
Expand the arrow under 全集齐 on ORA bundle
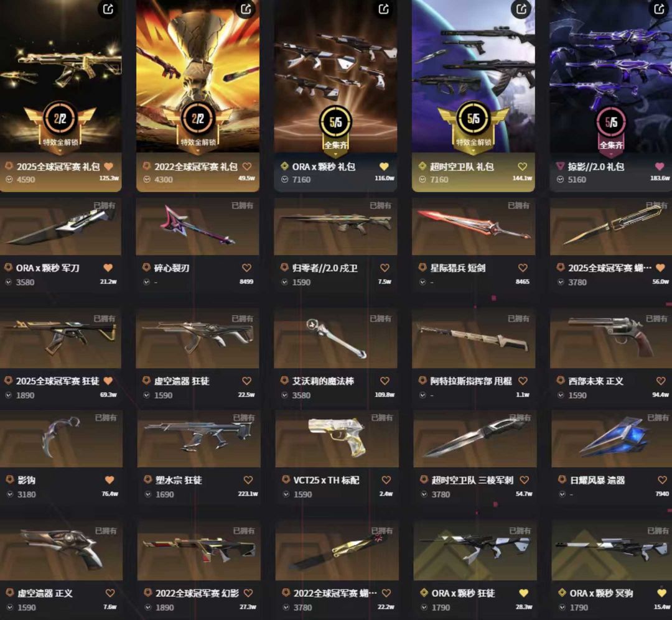[x=335, y=154]
